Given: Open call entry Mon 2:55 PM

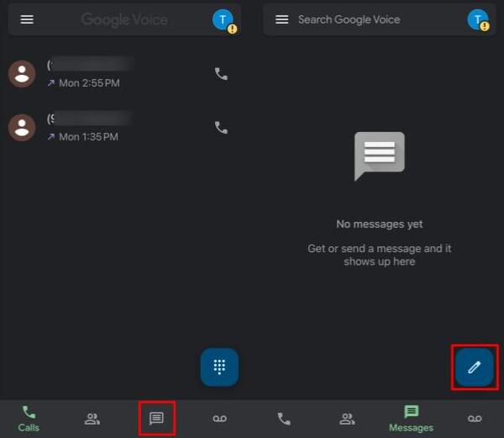Looking at the screenshot, I should click(123, 74).
